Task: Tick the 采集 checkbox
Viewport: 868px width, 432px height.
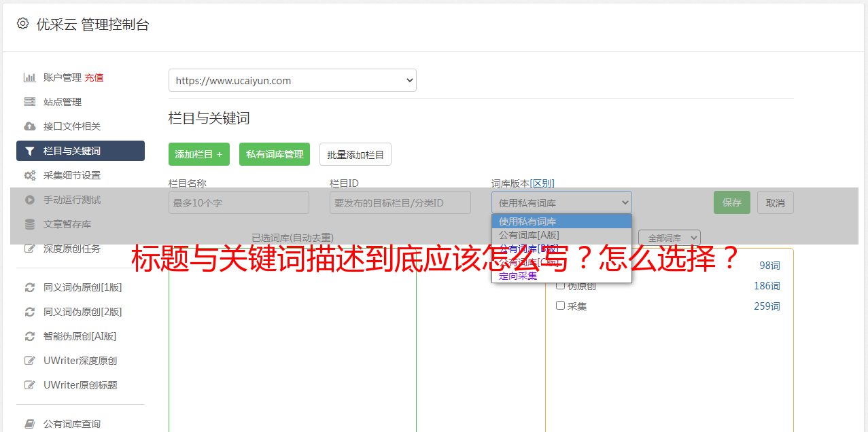Action: click(561, 306)
